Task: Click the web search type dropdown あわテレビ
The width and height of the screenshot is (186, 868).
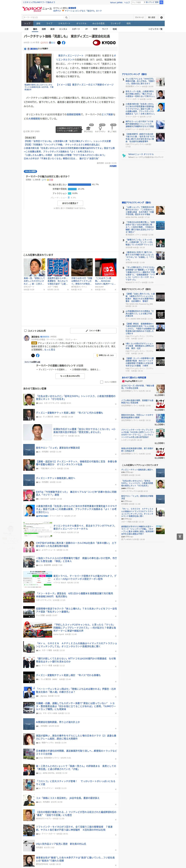Action: pos(151,2)
